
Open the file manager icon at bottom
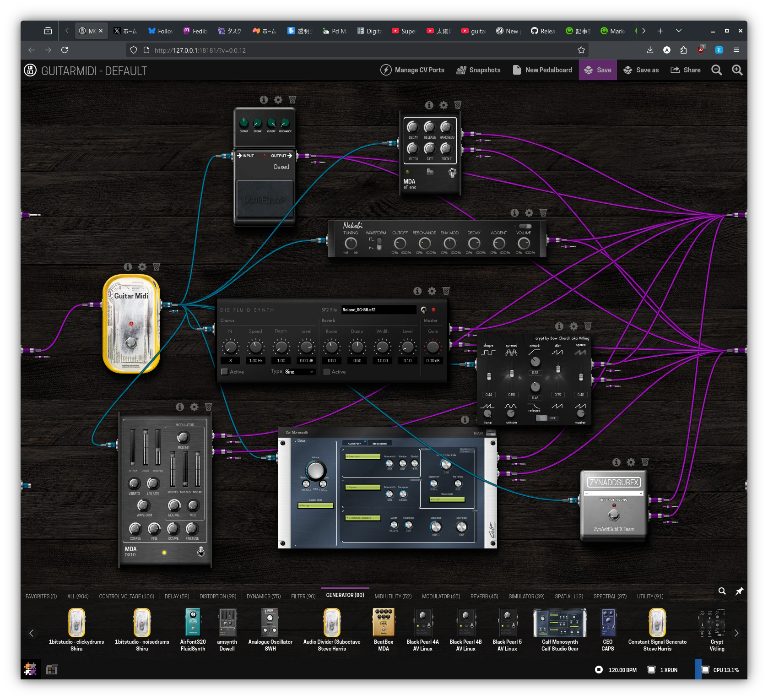tap(52, 669)
